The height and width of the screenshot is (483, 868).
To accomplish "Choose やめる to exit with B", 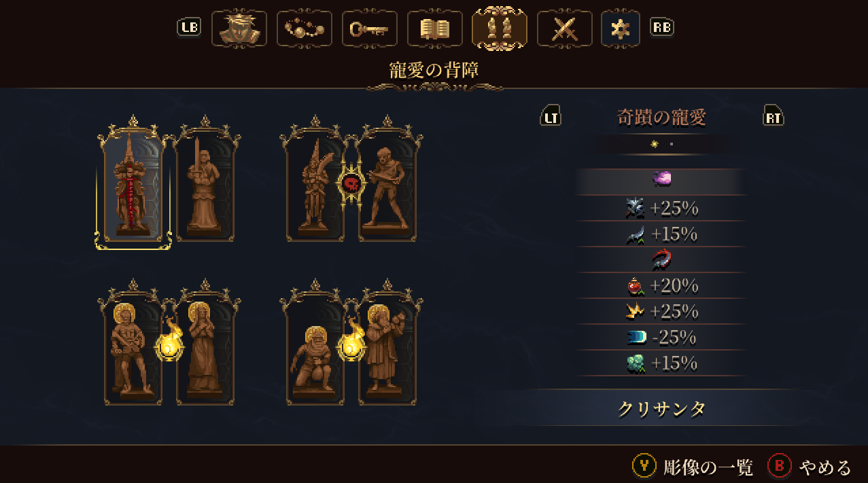I will pos(810,466).
